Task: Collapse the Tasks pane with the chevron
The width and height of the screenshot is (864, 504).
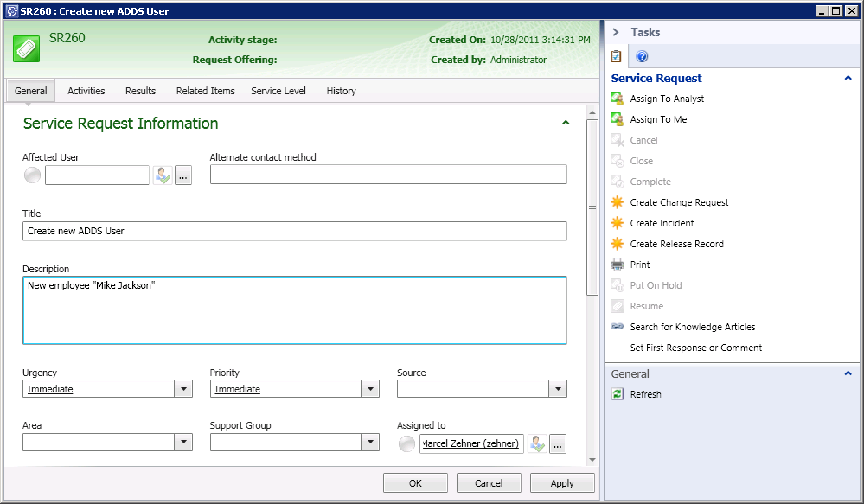Action: tap(616, 32)
